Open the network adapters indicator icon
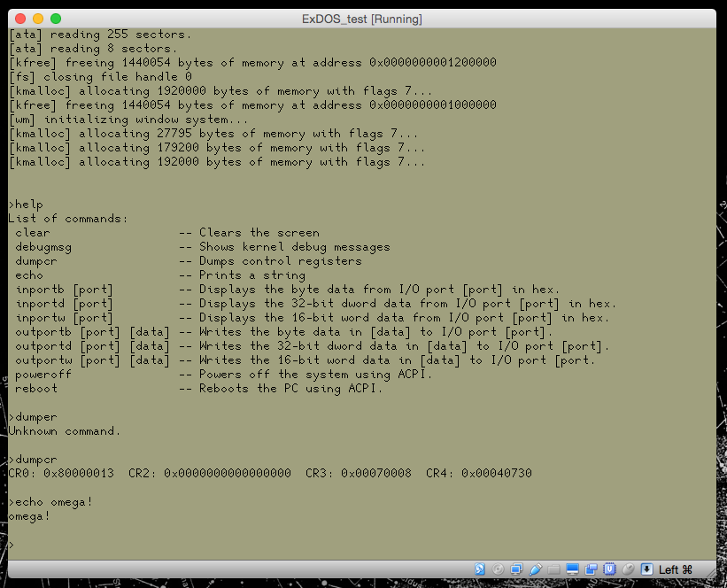 (516, 569)
